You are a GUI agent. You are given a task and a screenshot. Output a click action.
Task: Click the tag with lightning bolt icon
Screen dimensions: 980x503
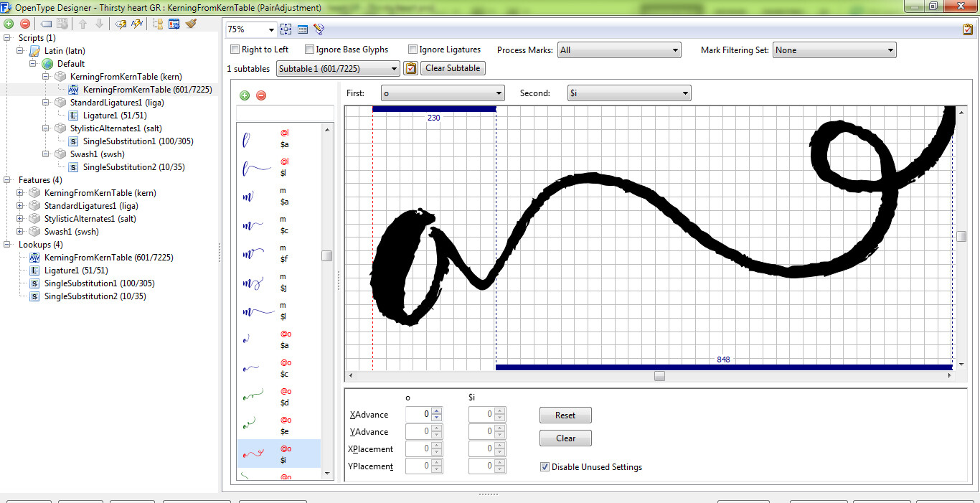pos(121,24)
